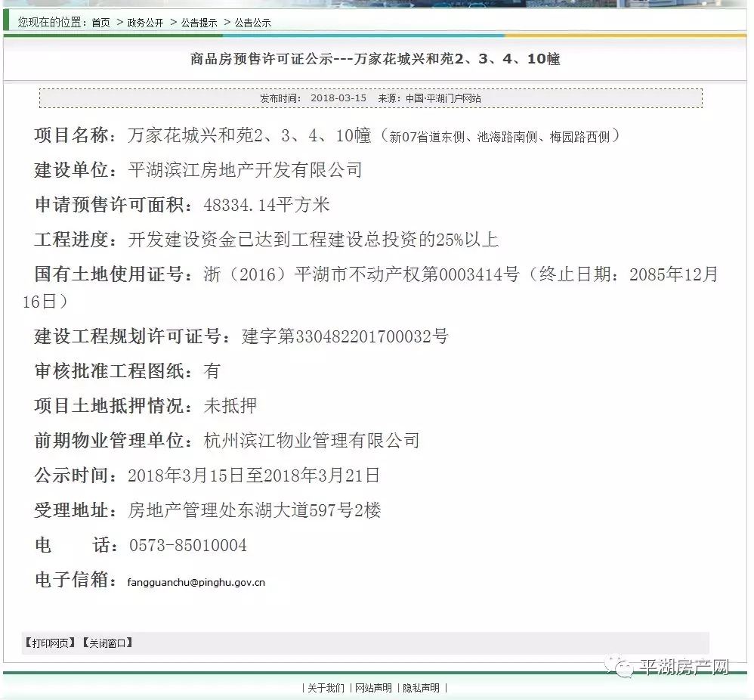Select the 公告公示 breadcrumb item

[x=252, y=23]
